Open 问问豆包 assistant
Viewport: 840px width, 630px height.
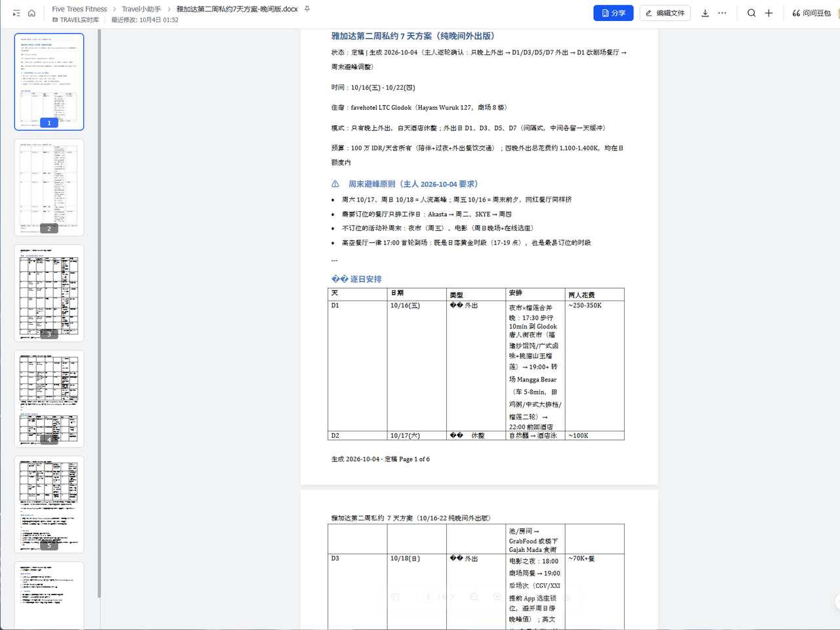811,13
